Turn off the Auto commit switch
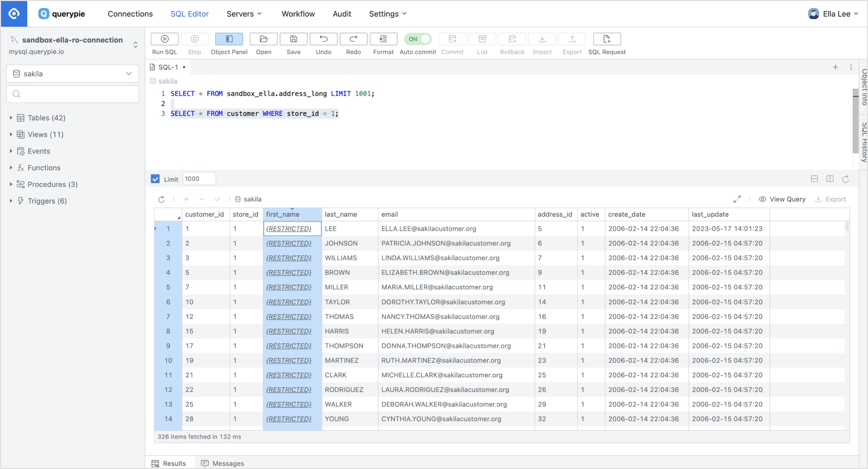868x469 pixels. tap(418, 39)
